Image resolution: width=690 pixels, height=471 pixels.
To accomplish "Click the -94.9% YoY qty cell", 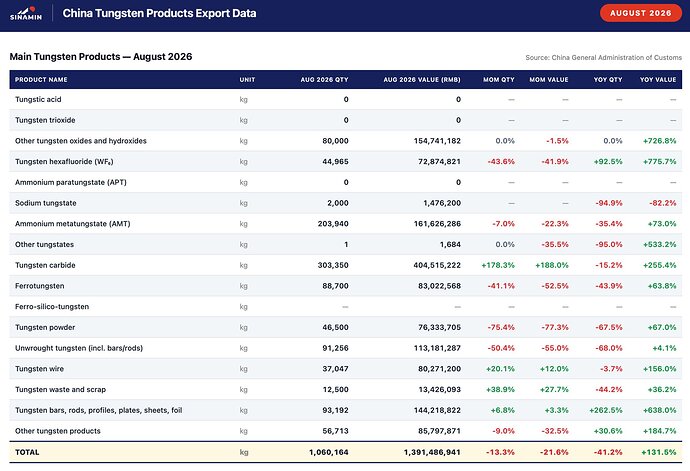I will (x=609, y=203).
